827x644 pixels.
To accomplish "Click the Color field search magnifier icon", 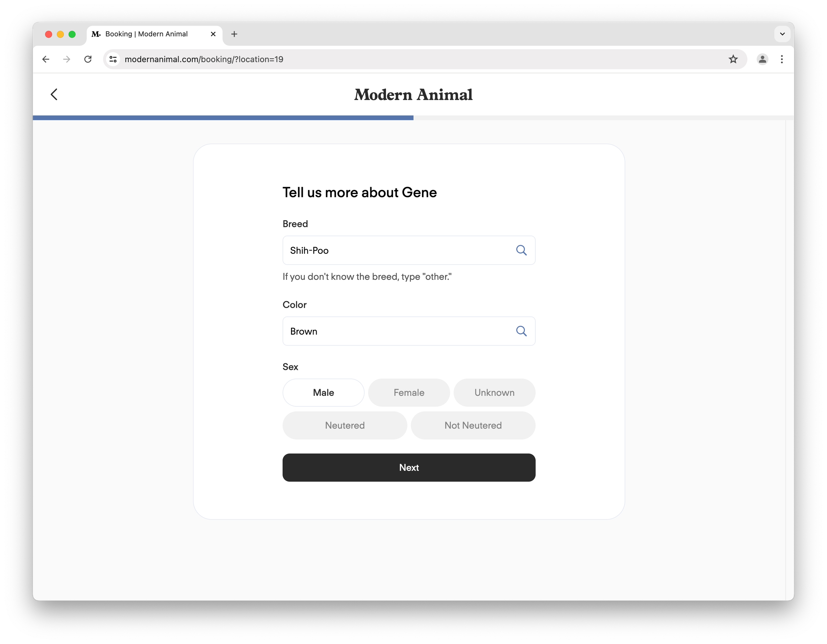I will (521, 331).
